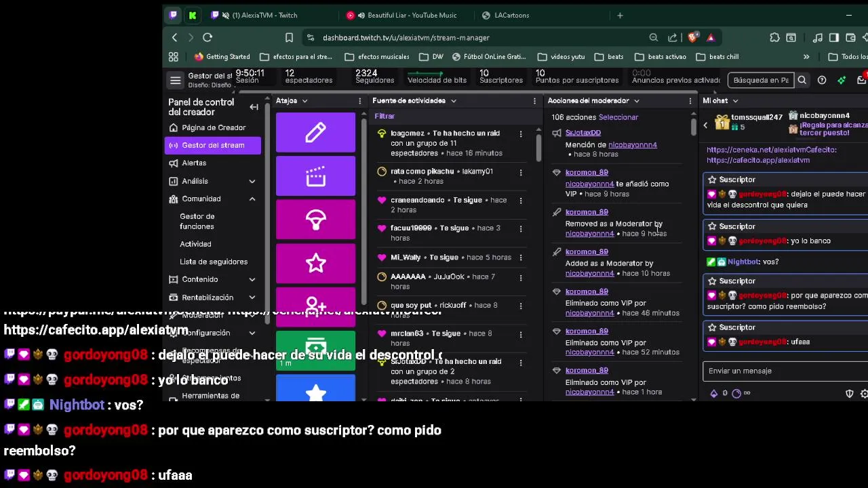Select Gestor del stream in the sidebar
The image size is (868, 488).
coord(213,145)
